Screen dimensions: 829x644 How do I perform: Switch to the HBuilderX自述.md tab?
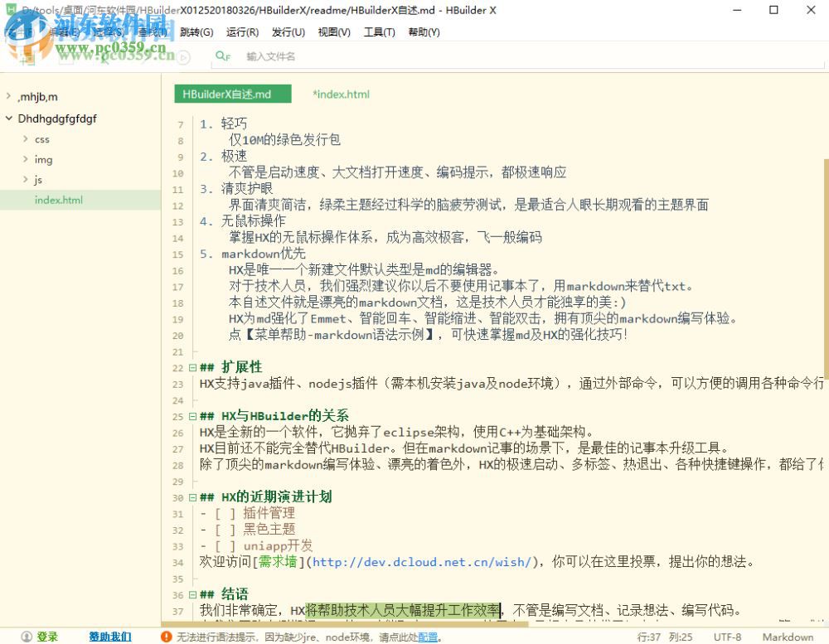click(233, 94)
